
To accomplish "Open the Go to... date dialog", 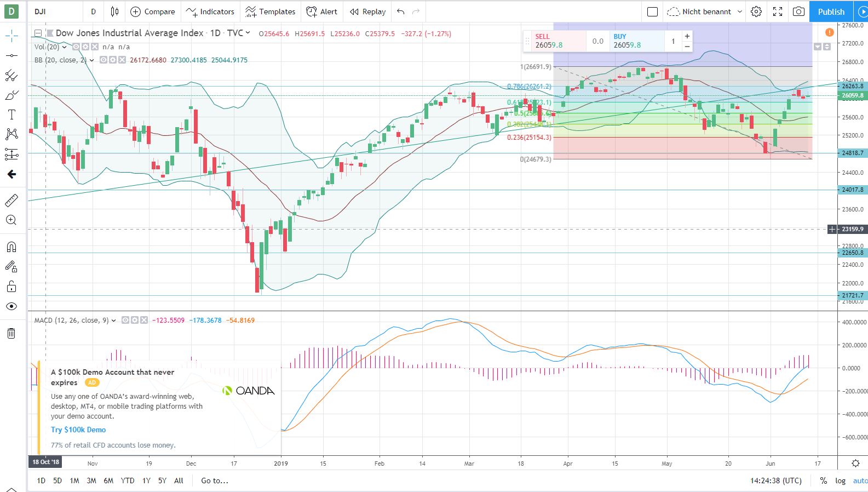I will (x=215, y=480).
